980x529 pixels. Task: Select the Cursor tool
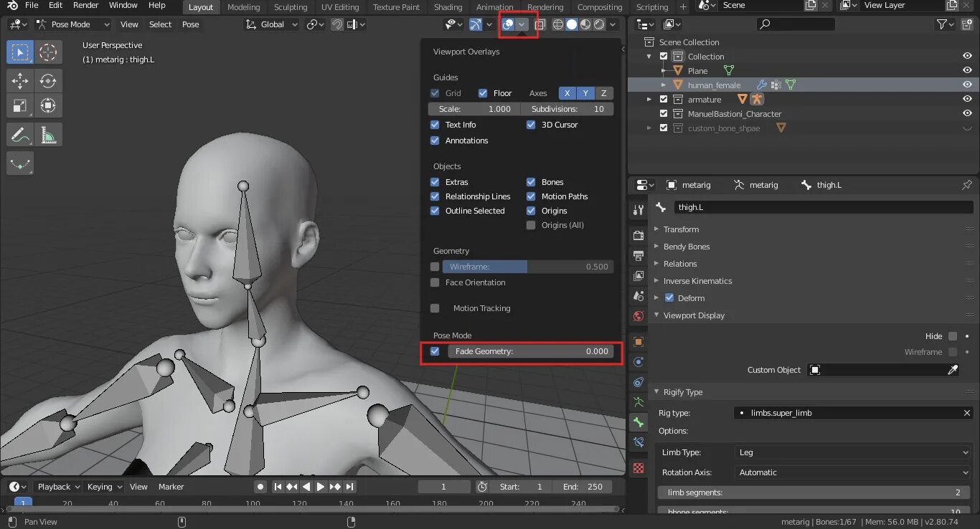coord(48,52)
